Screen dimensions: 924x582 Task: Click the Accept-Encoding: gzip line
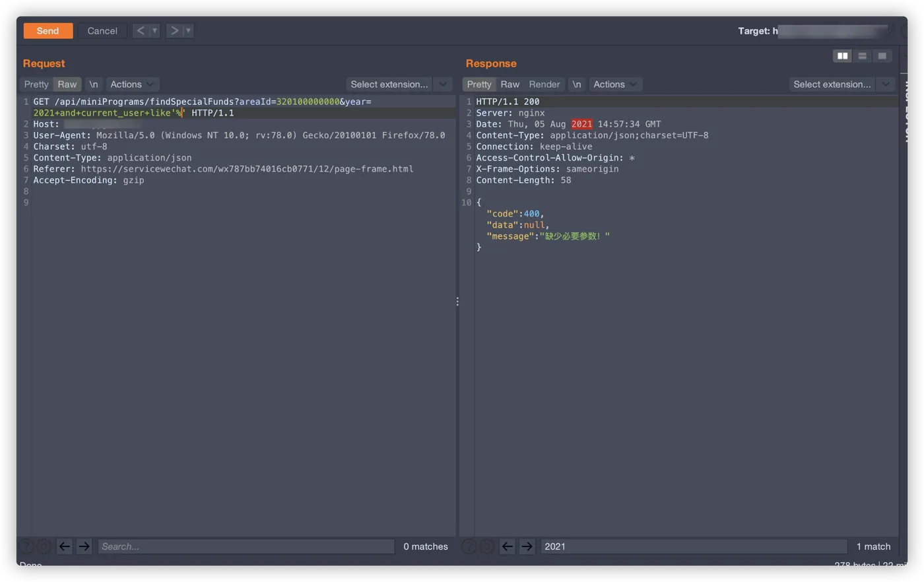tap(88, 180)
